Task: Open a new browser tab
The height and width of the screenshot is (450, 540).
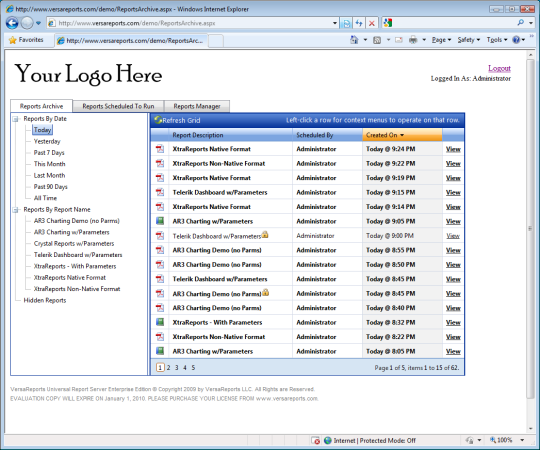Action: coord(216,41)
